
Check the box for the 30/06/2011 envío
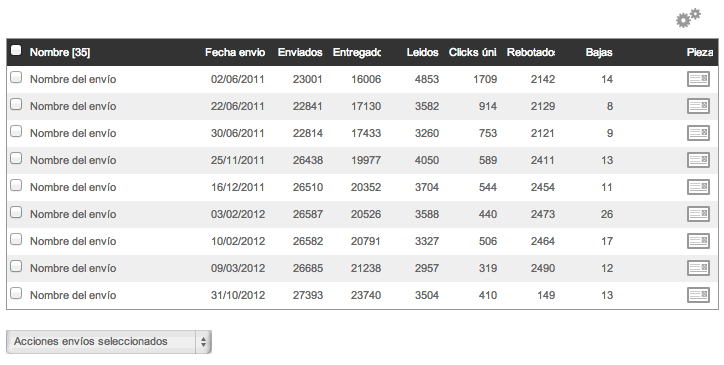tap(16, 131)
